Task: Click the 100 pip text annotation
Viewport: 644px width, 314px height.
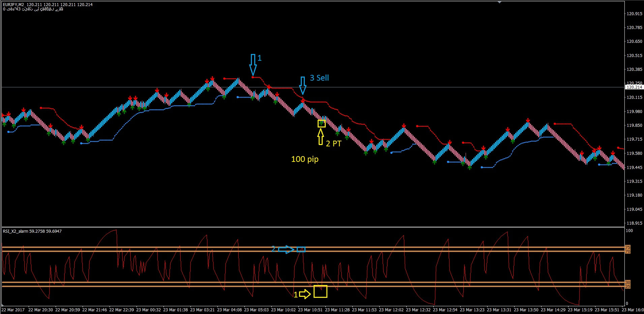Action: (304, 159)
